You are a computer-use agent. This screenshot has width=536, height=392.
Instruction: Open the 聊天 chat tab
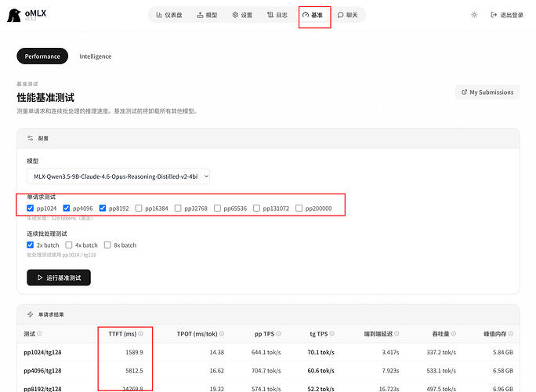tap(347, 15)
